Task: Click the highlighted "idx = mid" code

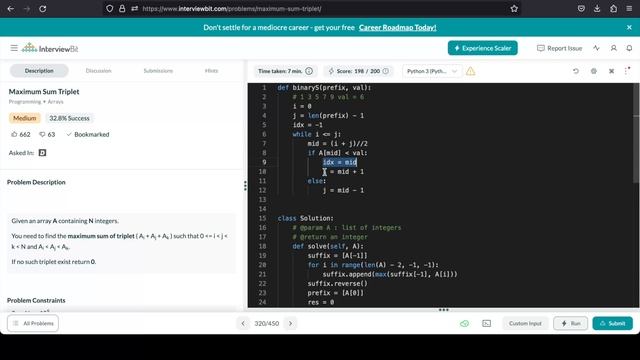Action: (x=340, y=162)
